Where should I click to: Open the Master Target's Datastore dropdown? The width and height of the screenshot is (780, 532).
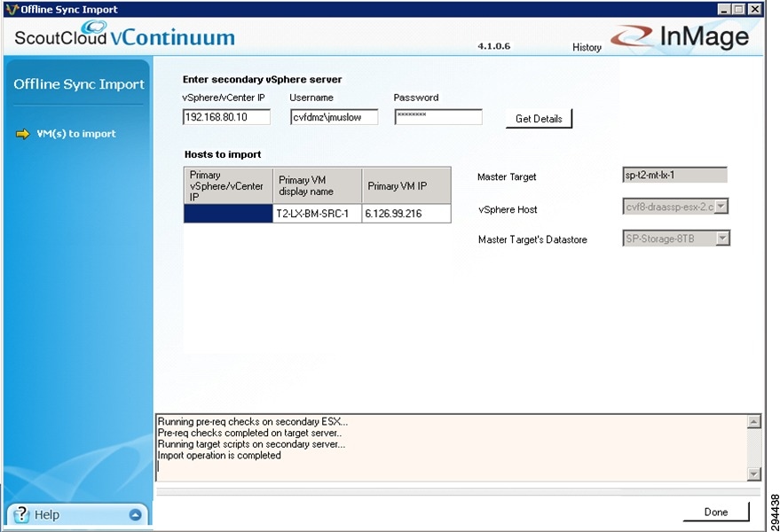722,239
